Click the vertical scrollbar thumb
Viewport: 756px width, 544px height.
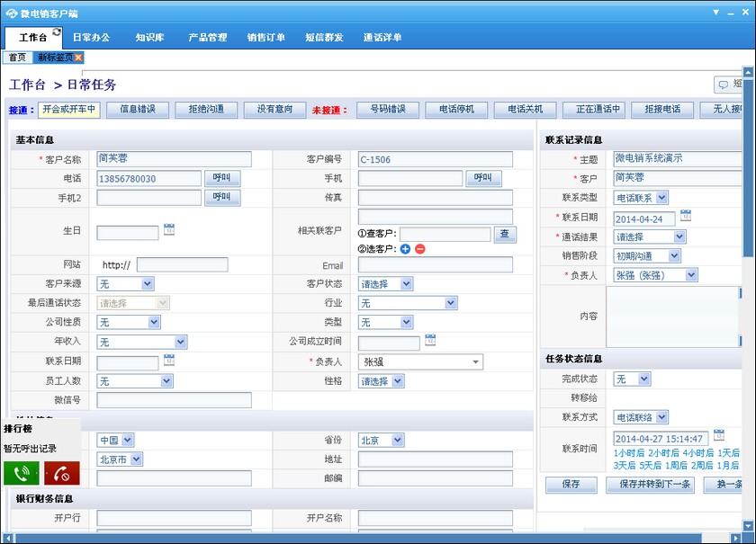point(748,167)
